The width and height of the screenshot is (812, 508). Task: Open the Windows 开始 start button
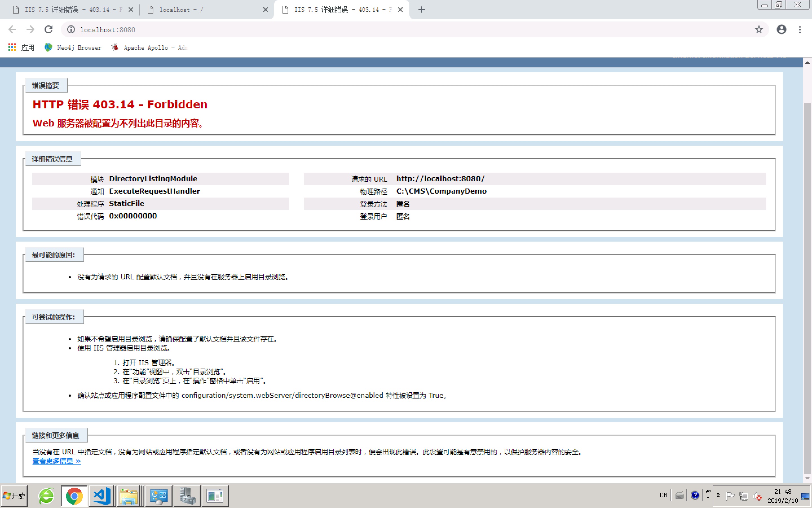(x=14, y=496)
